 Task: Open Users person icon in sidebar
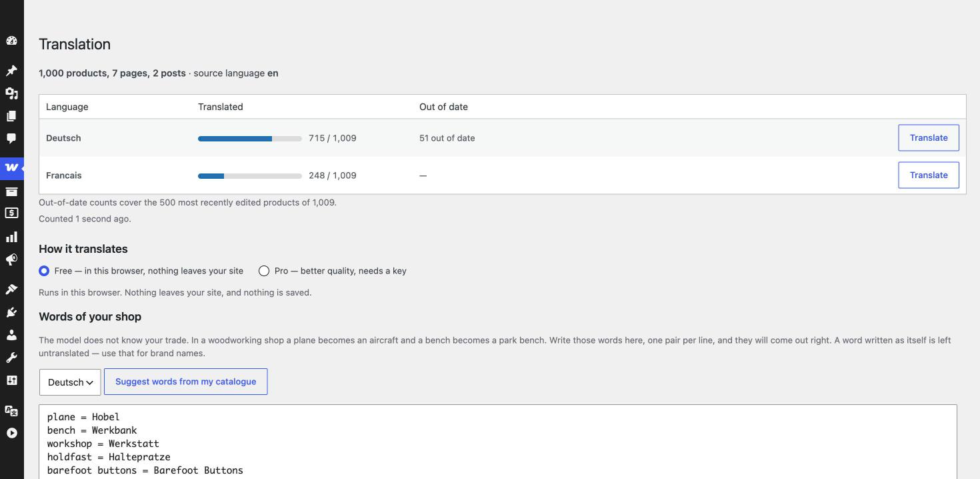click(x=11, y=335)
